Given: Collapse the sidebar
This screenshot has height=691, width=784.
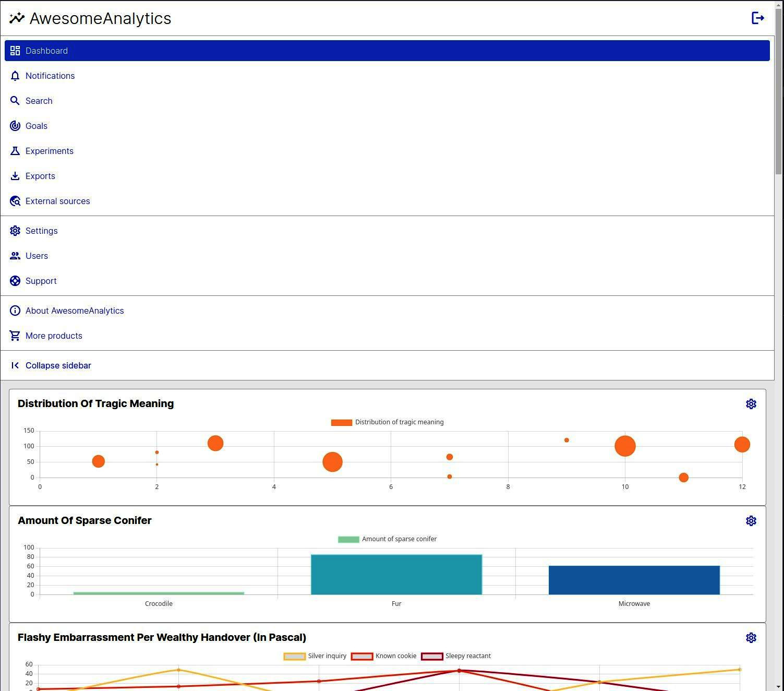Looking at the screenshot, I should tap(58, 365).
